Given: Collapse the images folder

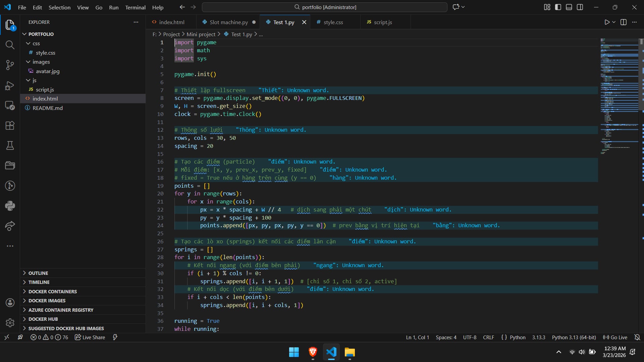Looking at the screenshot, I should (x=41, y=62).
